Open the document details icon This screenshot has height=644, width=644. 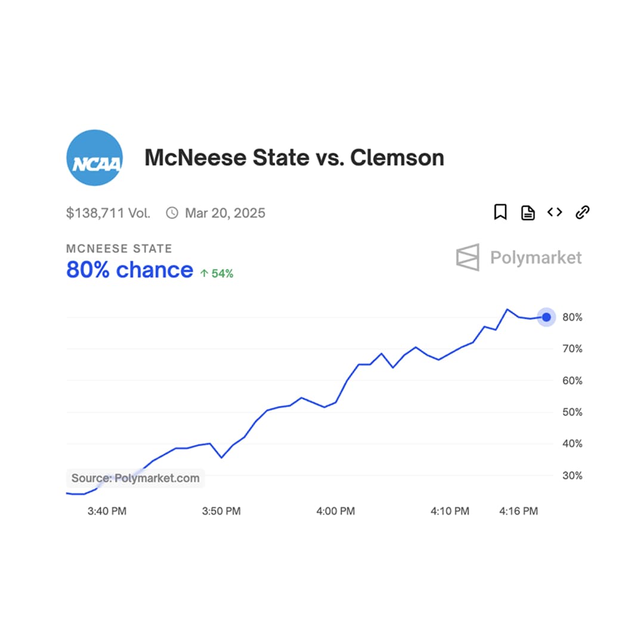coord(528,212)
